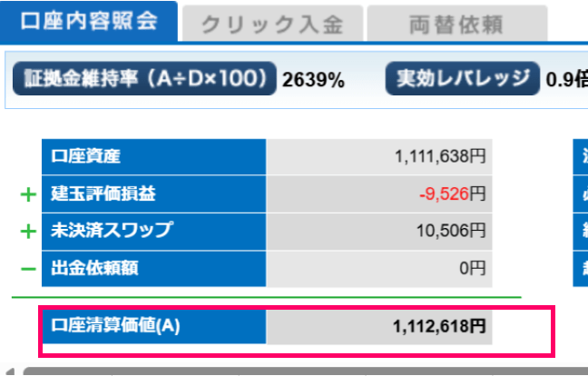Click the 実効レバレッジ label
The height and width of the screenshot is (376, 588).
[x=462, y=77]
